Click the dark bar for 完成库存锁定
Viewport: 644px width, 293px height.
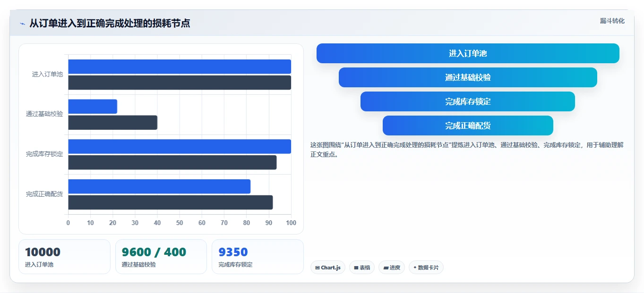(172, 162)
